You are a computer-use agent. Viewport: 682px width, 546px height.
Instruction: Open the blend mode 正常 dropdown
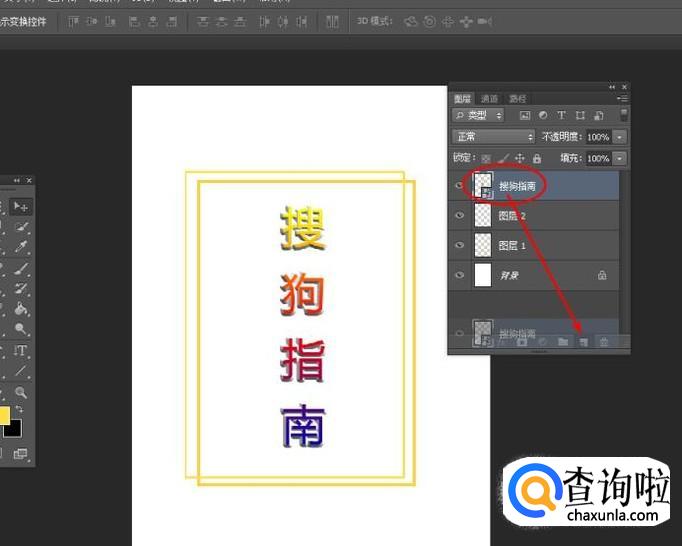click(x=494, y=136)
